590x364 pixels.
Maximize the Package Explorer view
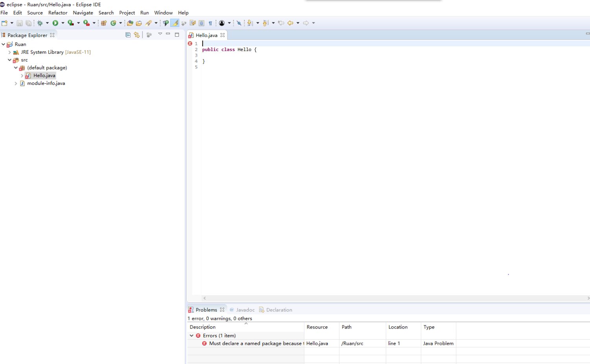(x=177, y=35)
